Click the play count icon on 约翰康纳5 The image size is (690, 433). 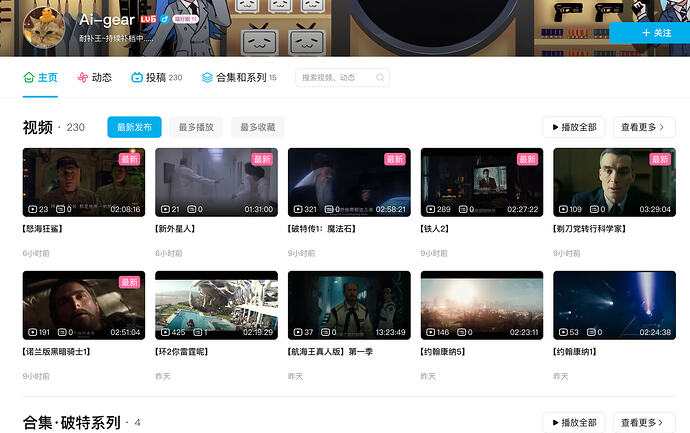pyautogui.click(x=431, y=332)
